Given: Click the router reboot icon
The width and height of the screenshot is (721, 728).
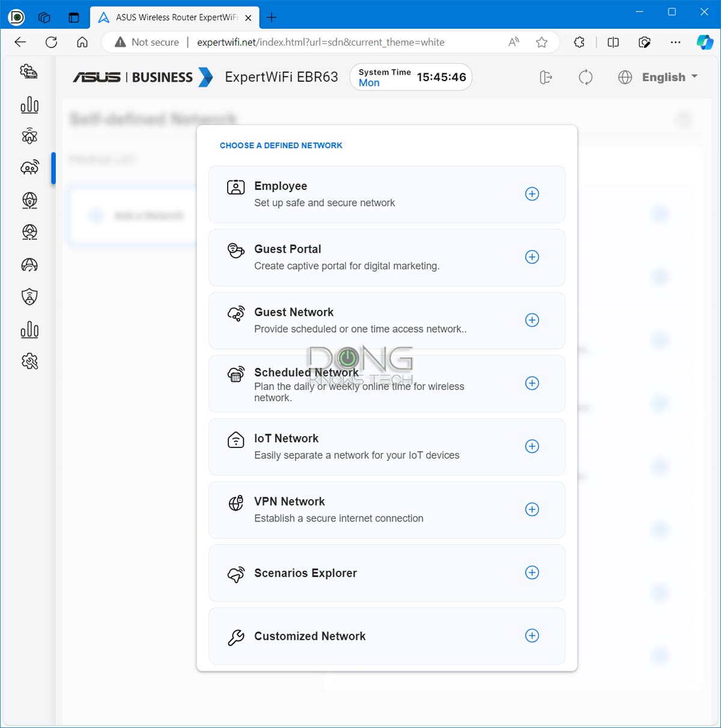Looking at the screenshot, I should (585, 77).
